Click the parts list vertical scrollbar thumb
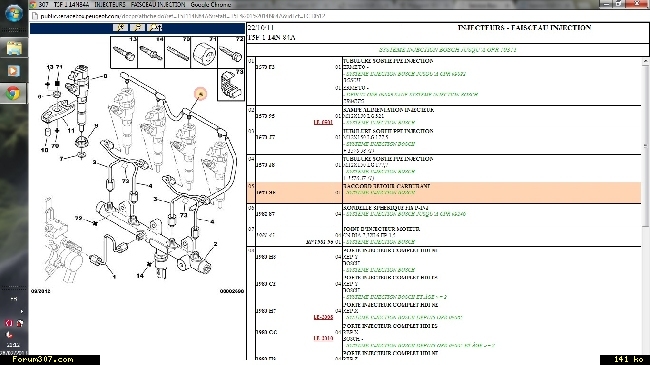The height and width of the screenshot is (365, 650). [645, 145]
